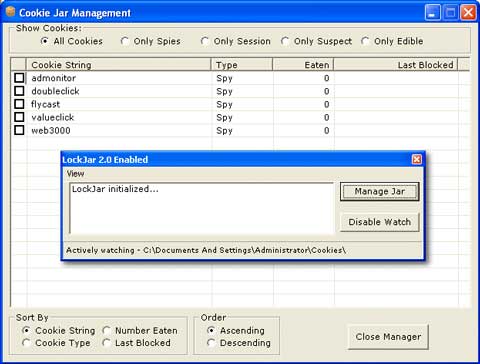Select the admonitor row text

point(54,78)
